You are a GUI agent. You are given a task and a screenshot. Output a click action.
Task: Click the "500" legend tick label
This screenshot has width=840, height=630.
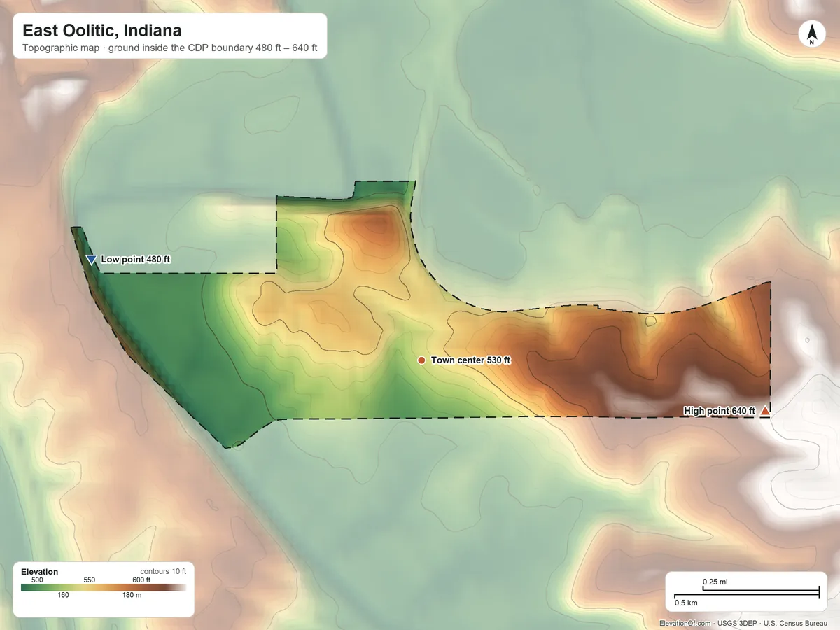coord(38,580)
